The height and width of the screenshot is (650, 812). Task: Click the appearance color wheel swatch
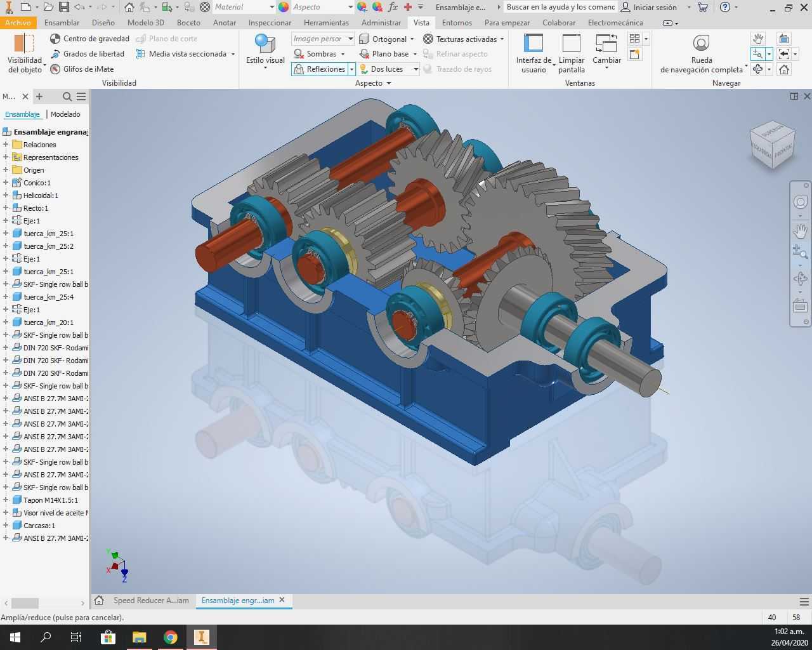point(284,7)
